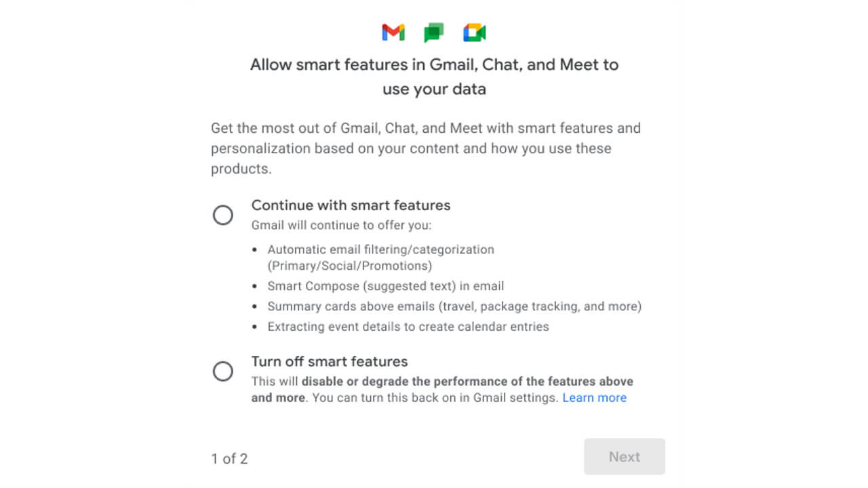Select the Turn off smart features radio circle
Image resolution: width=868 pixels, height=488 pixels.
pos(223,371)
